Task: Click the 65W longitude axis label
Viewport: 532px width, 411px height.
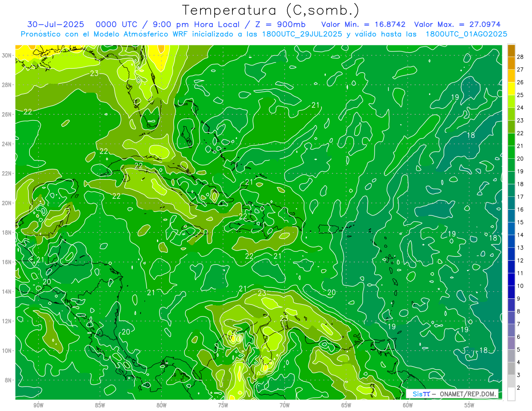Action: point(346,405)
